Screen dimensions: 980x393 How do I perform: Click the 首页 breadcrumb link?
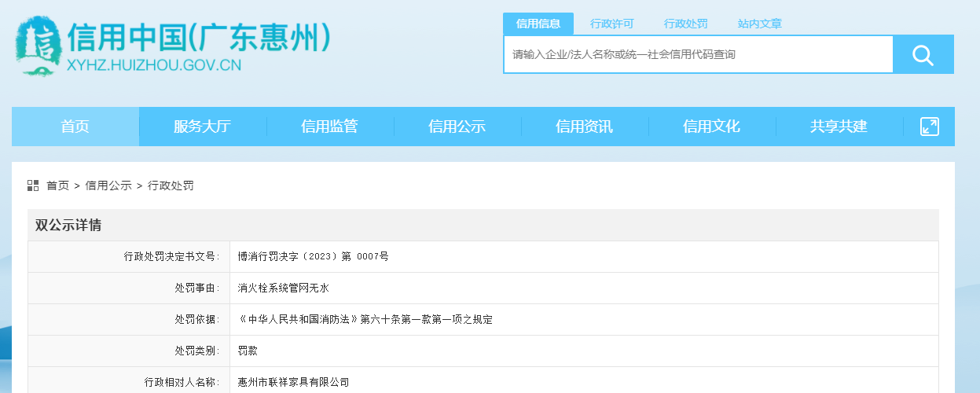point(57,185)
